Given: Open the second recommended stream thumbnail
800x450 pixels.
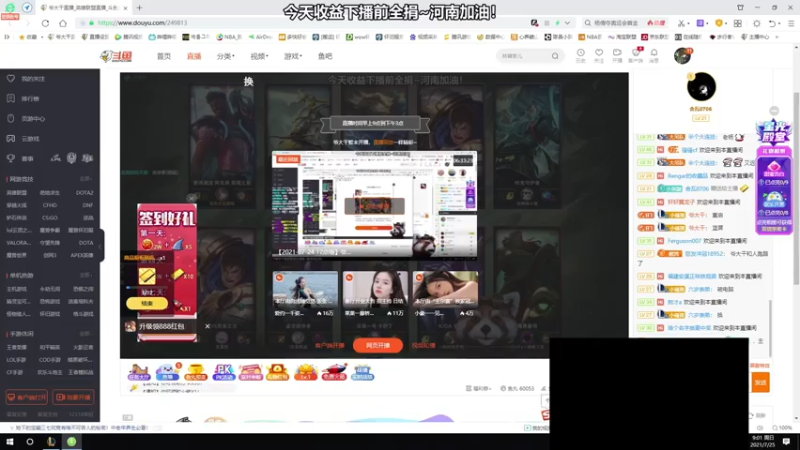Looking at the screenshot, I should coord(376,289).
